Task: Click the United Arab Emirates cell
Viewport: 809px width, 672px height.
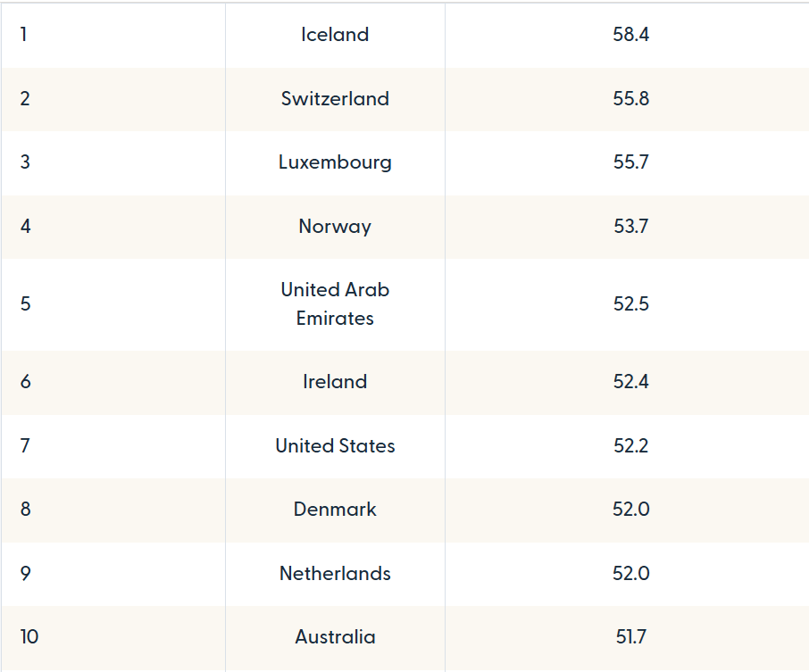Action: point(335,303)
